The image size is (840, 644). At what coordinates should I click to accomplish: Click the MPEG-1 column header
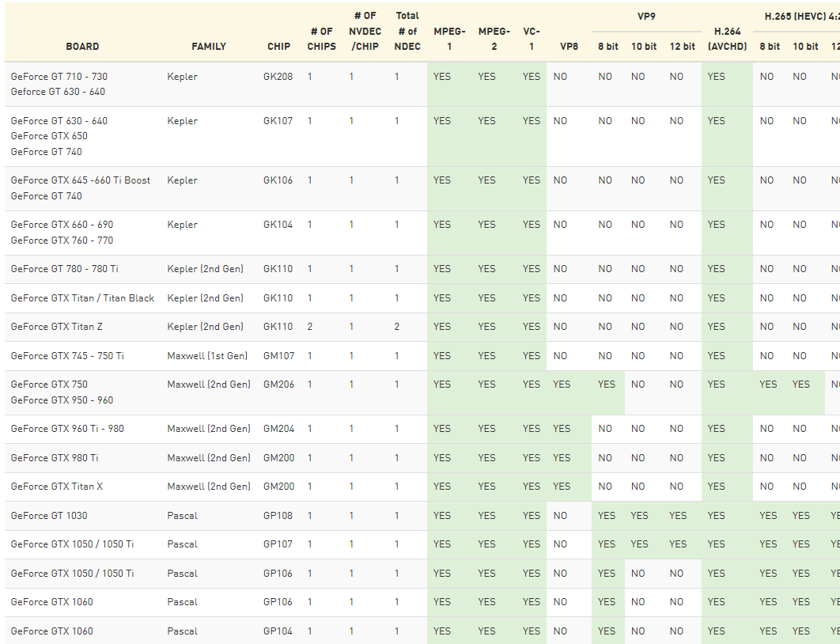(x=449, y=39)
